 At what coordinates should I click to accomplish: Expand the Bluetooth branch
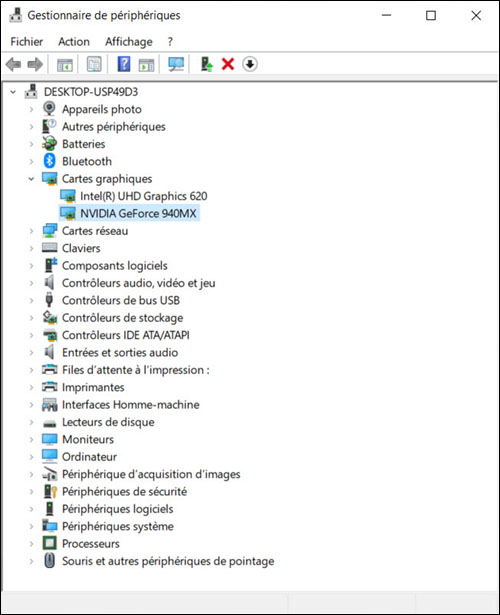[31, 161]
